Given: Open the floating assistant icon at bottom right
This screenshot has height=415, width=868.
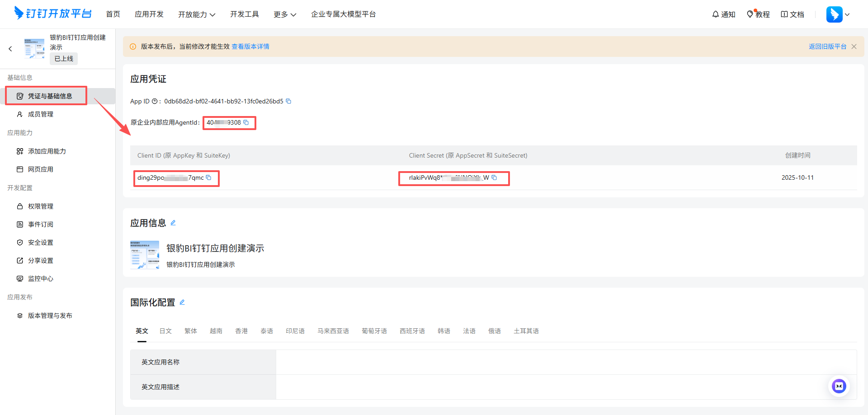Looking at the screenshot, I should (x=839, y=386).
